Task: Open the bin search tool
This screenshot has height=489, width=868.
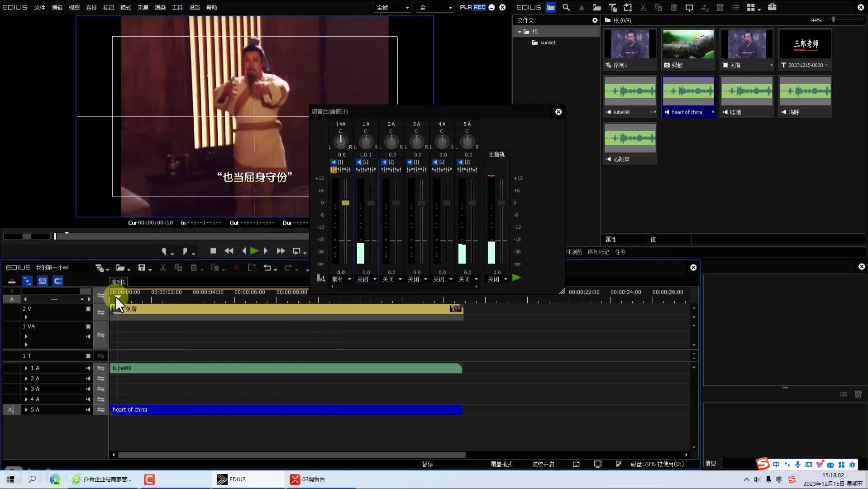Action: click(566, 7)
